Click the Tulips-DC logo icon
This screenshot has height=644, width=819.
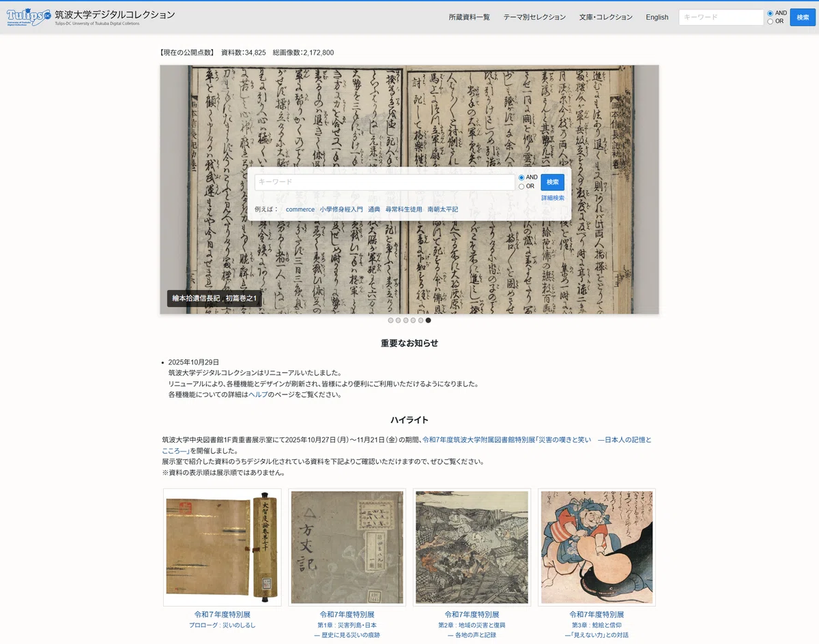pyautogui.click(x=29, y=17)
